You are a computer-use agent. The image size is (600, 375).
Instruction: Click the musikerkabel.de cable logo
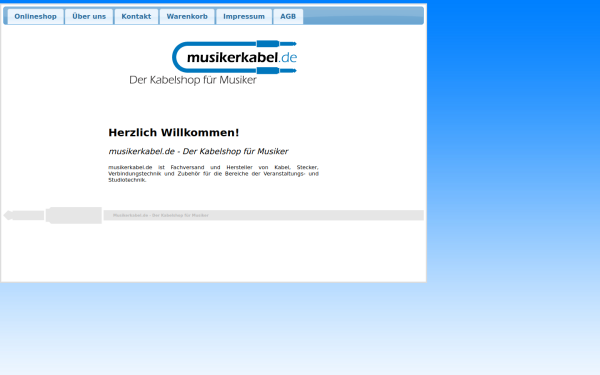pos(235,57)
